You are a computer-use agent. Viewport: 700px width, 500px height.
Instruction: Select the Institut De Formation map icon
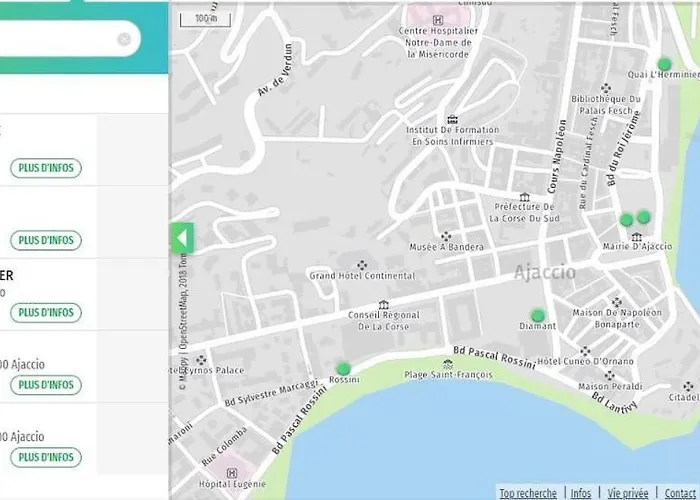pyautogui.click(x=452, y=119)
